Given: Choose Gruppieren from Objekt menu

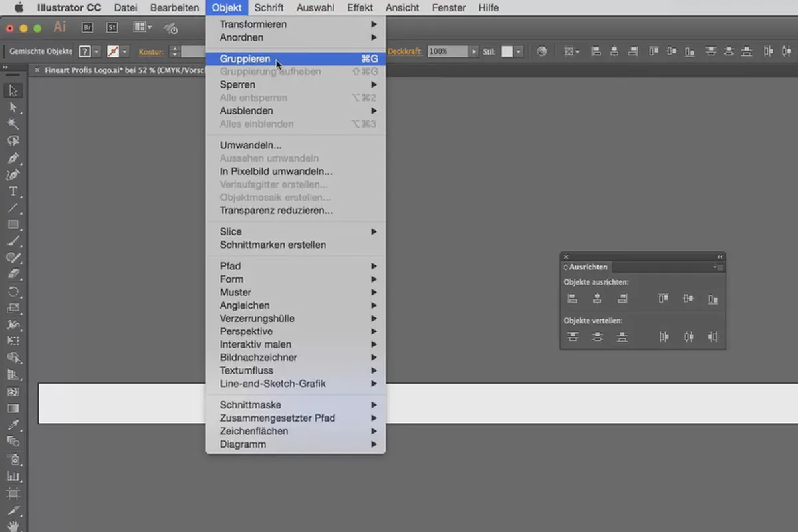Looking at the screenshot, I should [x=295, y=59].
